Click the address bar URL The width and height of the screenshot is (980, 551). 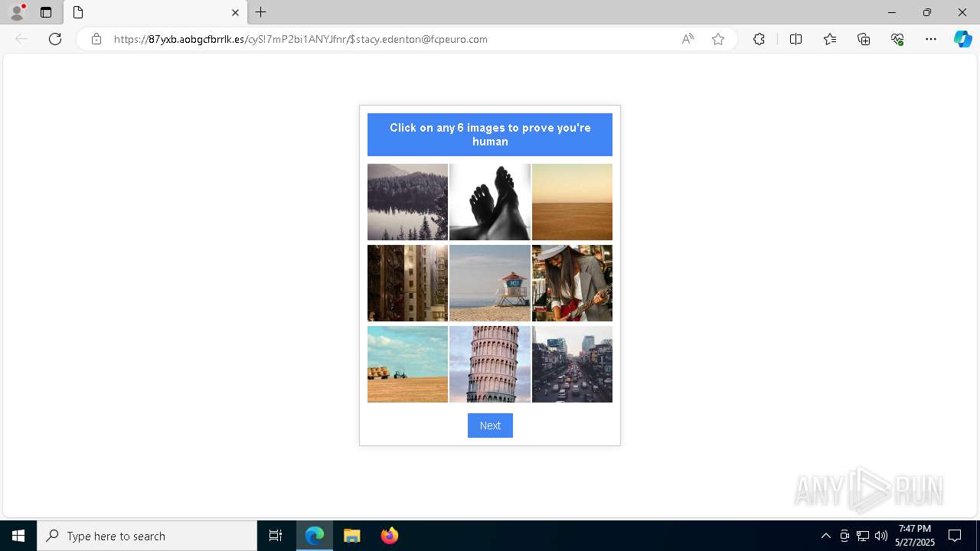[x=301, y=39]
